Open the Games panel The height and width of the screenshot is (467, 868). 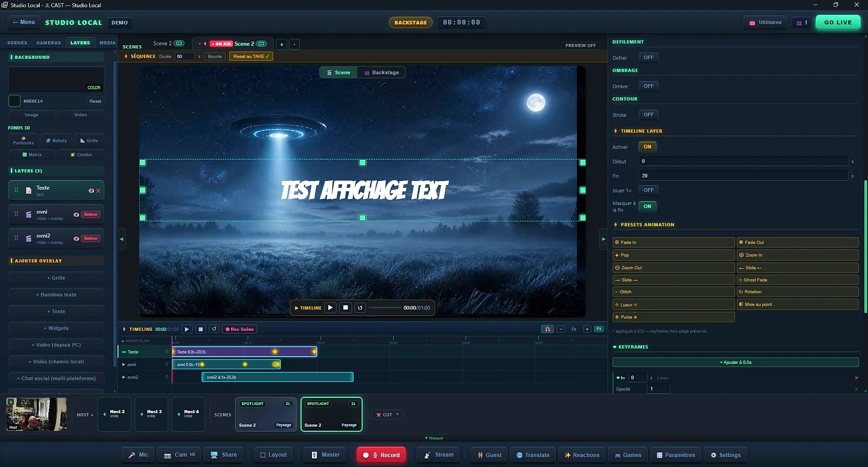click(x=628, y=455)
